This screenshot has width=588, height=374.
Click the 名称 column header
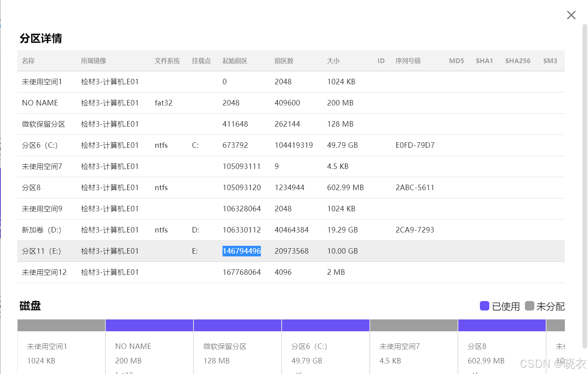pos(28,61)
